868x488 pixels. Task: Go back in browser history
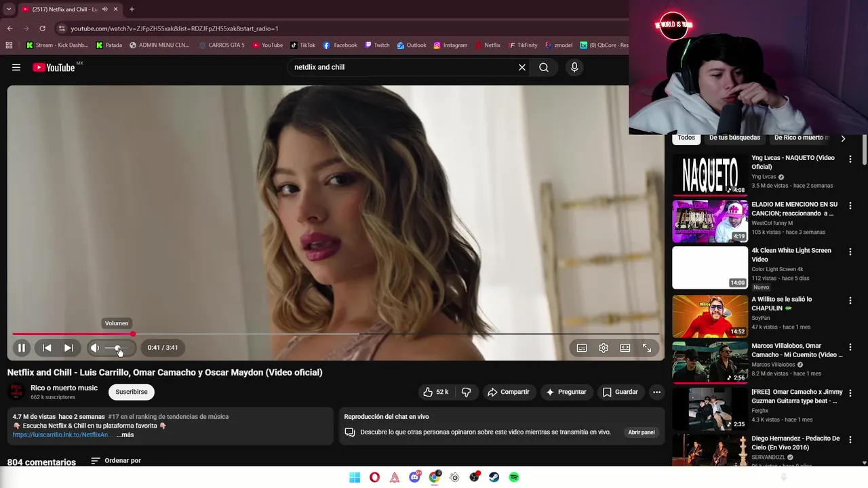tap(9, 28)
